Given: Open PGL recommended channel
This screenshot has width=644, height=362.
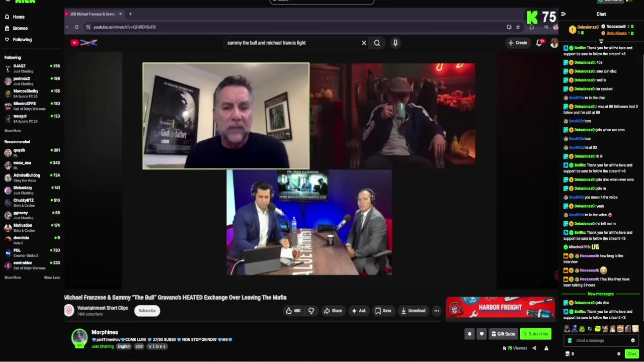Looking at the screenshot, I should click(32, 252).
